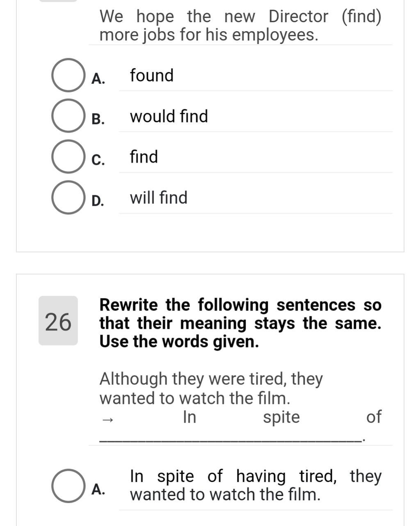
Task: Click the sentence "Although they were tired"
Action: point(211,388)
